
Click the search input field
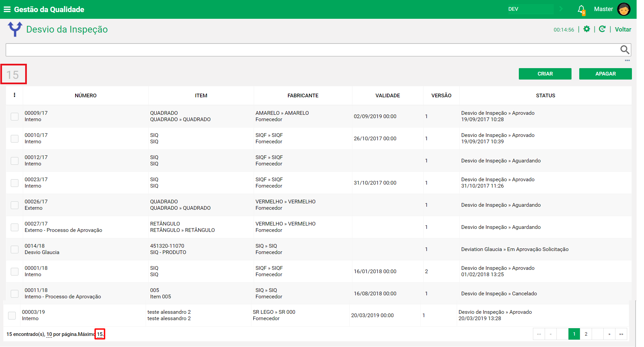coord(312,50)
